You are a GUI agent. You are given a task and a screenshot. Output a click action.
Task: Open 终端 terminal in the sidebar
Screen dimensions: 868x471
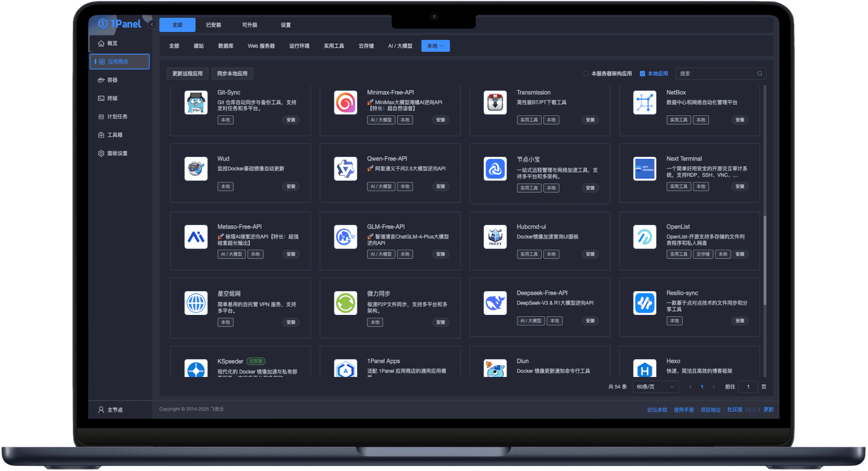click(x=119, y=98)
